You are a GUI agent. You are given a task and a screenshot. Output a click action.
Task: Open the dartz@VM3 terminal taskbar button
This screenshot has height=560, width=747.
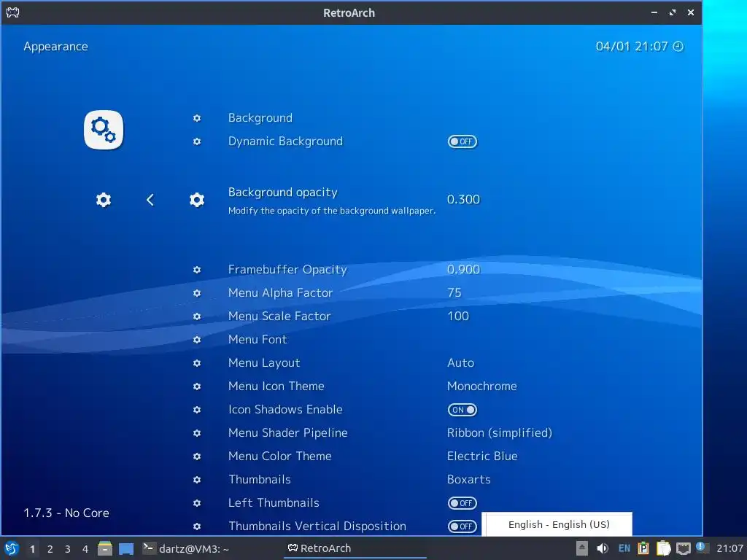click(186, 548)
